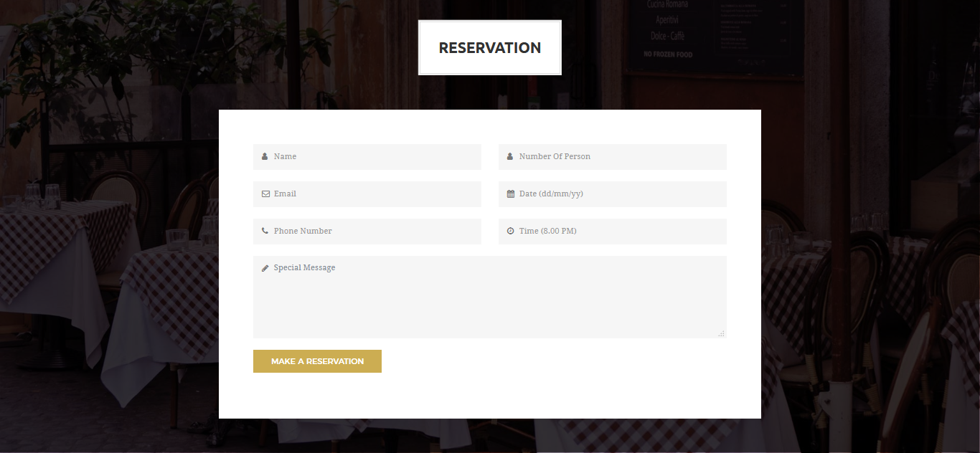This screenshot has width=980, height=453.
Task: Select the Time (8.00 PM) field
Action: (618, 231)
